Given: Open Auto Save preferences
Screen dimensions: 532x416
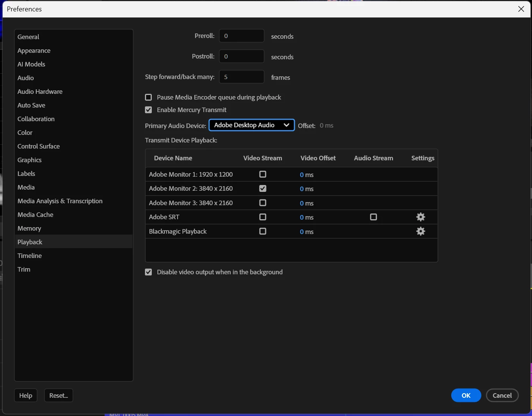Looking at the screenshot, I should pyautogui.click(x=74, y=105).
